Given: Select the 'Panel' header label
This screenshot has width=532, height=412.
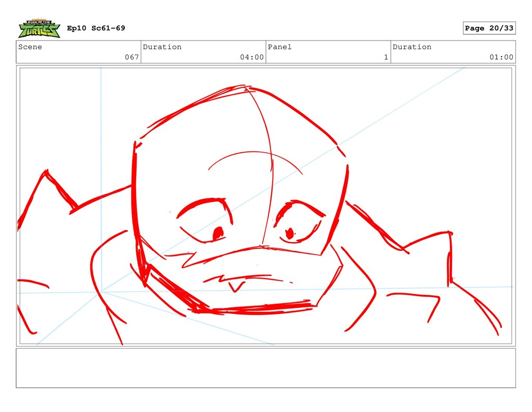Looking at the screenshot, I should pos(280,47).
